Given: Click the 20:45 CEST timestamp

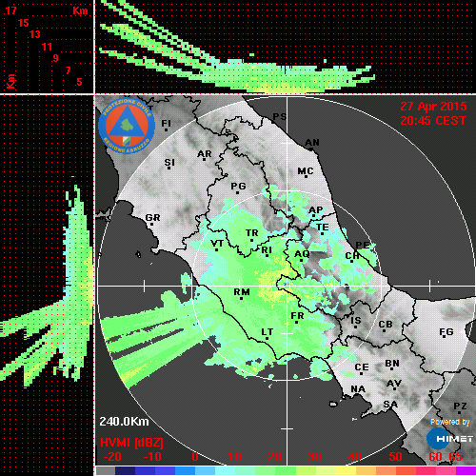Looking at the screenshot, I should [x=433, y=121].
